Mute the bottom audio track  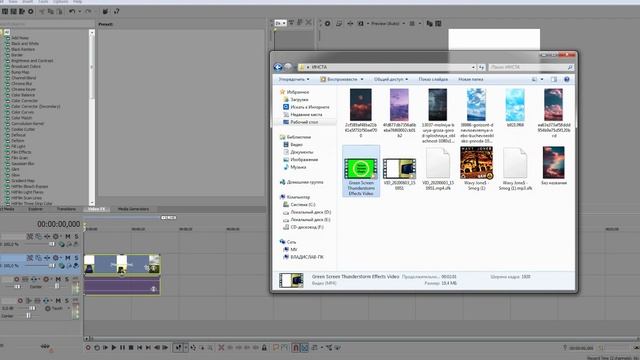[58, 301]
